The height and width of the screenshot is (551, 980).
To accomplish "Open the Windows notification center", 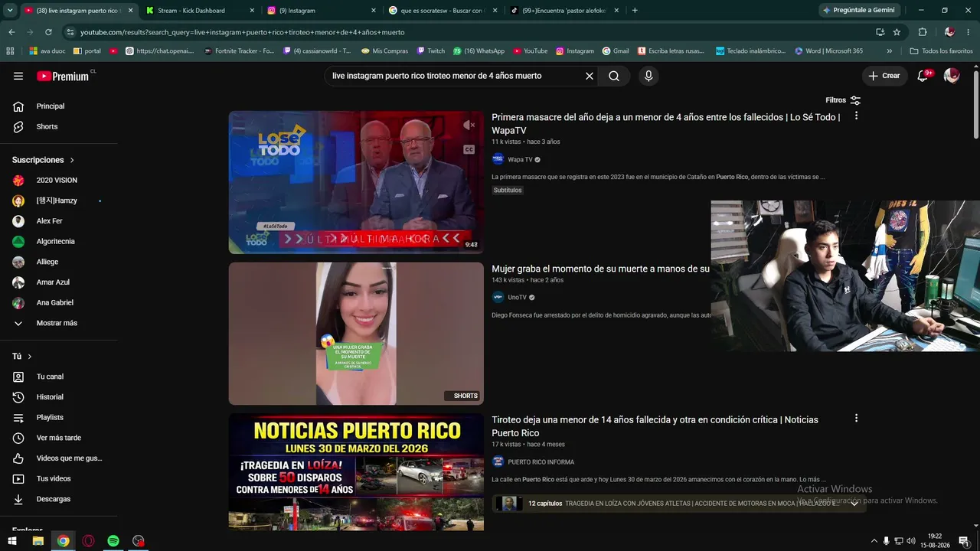I will coord(964,541).
